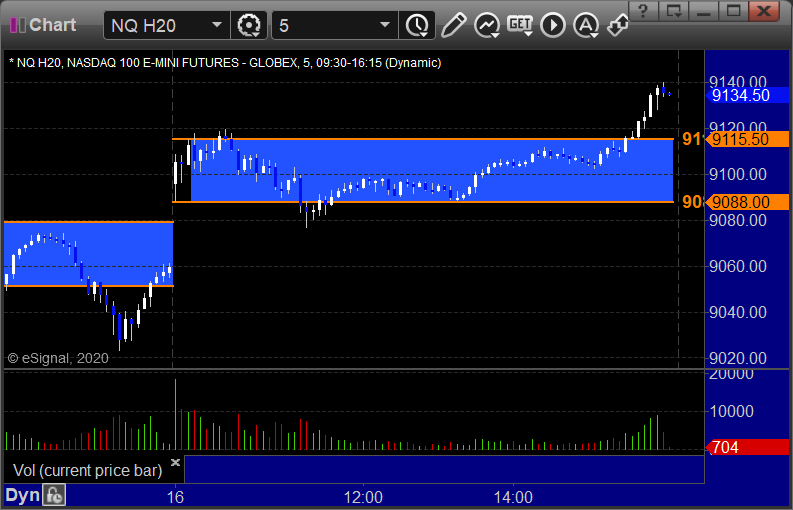Open the window options dropdown icon
This screenshot has width=793, height=510.
click(x=673, y=10)
